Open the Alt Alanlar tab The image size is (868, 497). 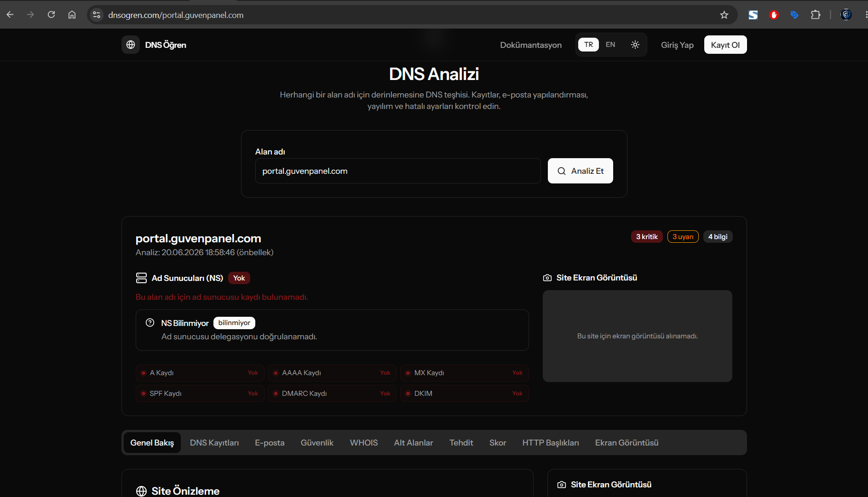[x=414, y=443]
